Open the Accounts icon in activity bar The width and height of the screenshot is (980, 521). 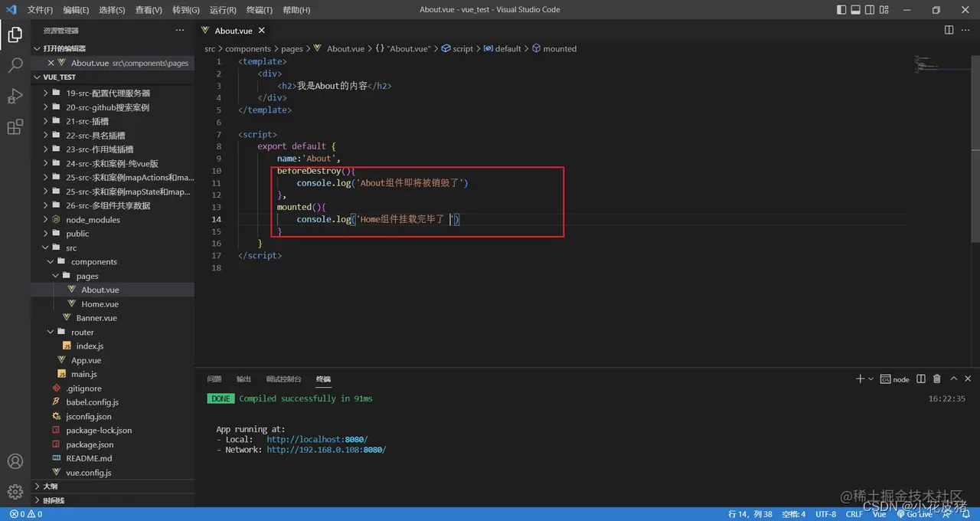tap(15, 461)
